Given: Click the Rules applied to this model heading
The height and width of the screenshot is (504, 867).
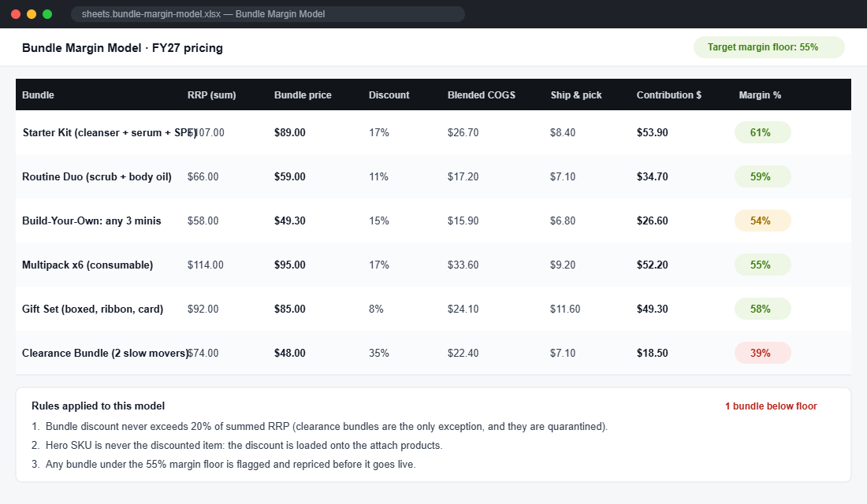Looking at the screenshot, I should [x=99, y=406].
